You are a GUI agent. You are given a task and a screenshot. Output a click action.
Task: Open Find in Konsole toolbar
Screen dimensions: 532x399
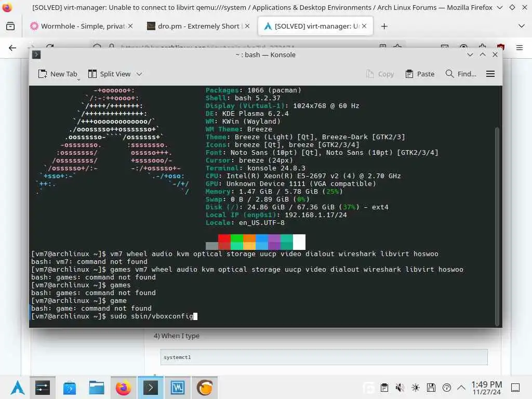coord(461,74)
